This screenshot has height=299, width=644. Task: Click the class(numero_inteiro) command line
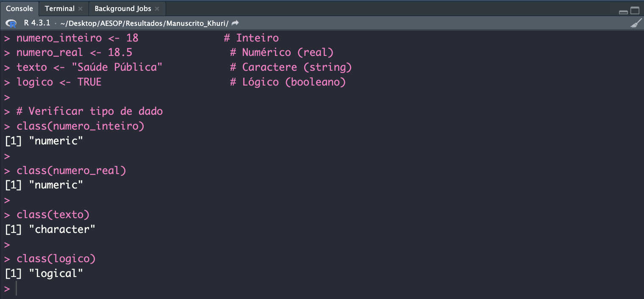pyautogui.click(x=80, y=126)
